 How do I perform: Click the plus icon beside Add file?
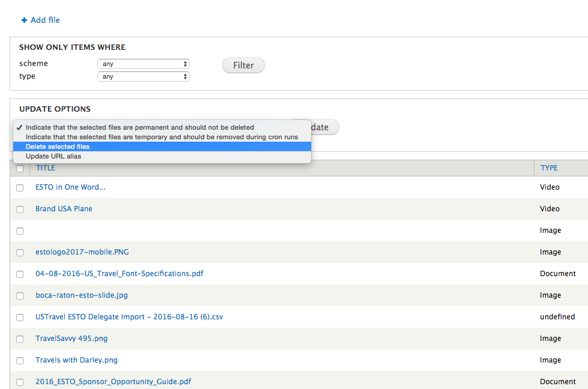coord(25,20)
